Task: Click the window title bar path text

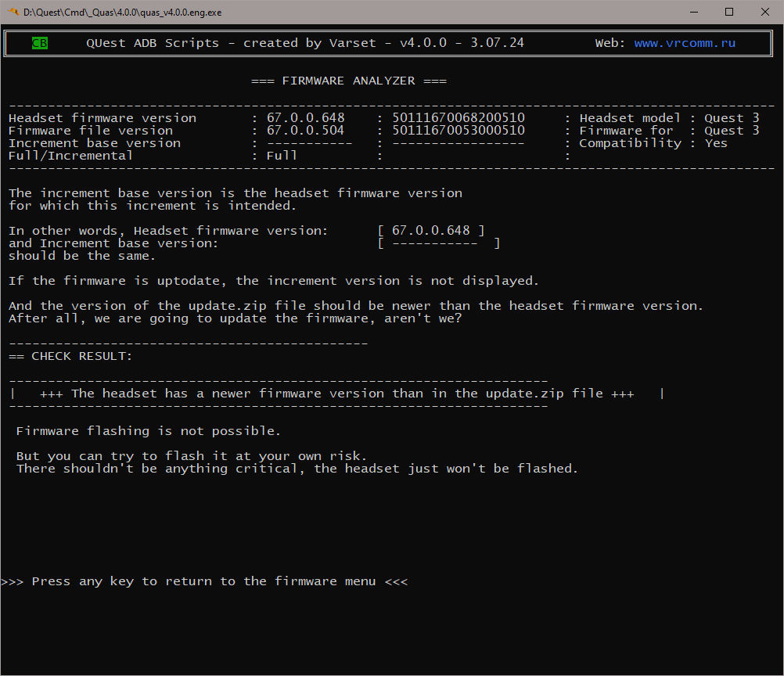Action: pyautogui.click(x=123, y=12)
